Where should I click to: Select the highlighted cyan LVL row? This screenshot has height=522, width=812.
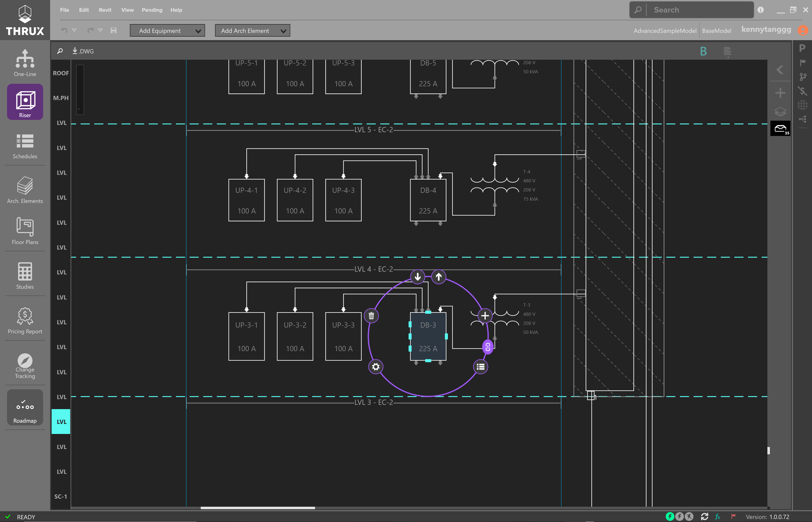click(x=61, y=422)
